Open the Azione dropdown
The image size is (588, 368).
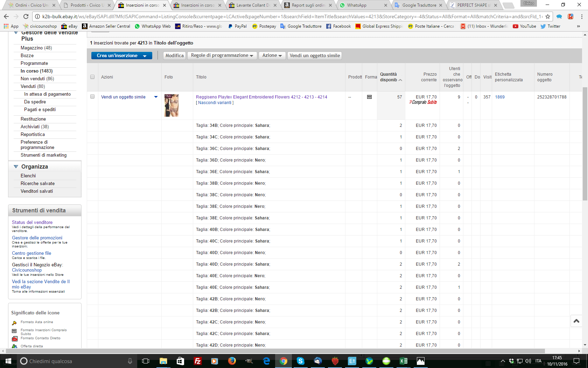click(272, 55)
